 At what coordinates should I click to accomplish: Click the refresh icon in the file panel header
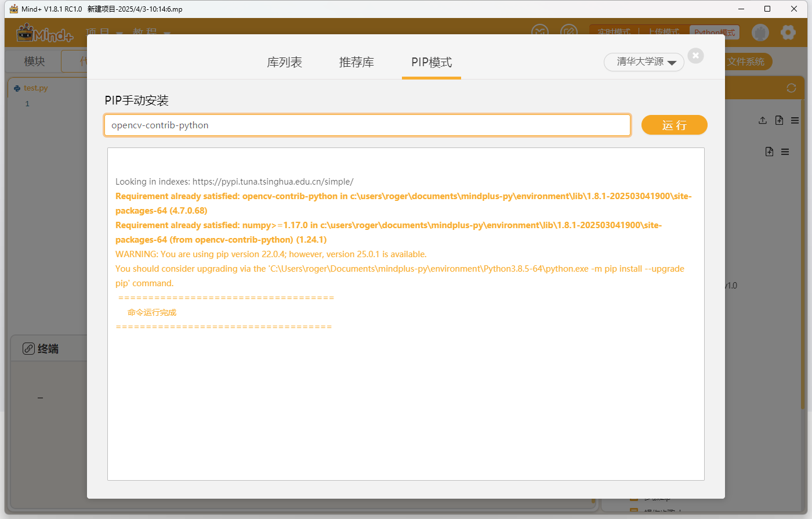pyautogui.click(x=791, y=88)
